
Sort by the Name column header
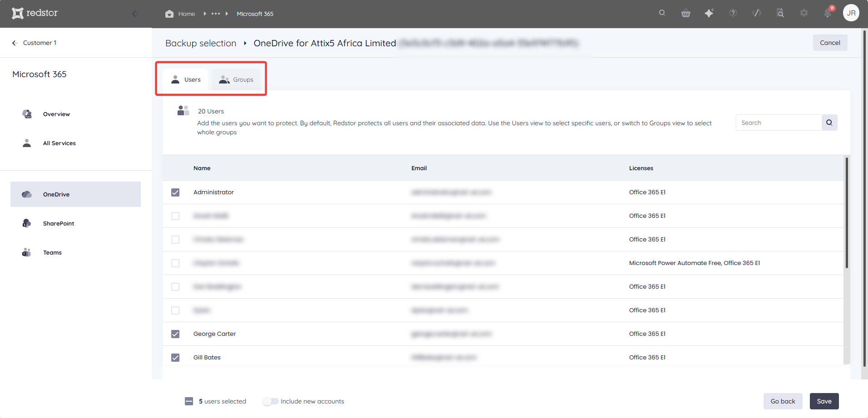tap(202, 168)
